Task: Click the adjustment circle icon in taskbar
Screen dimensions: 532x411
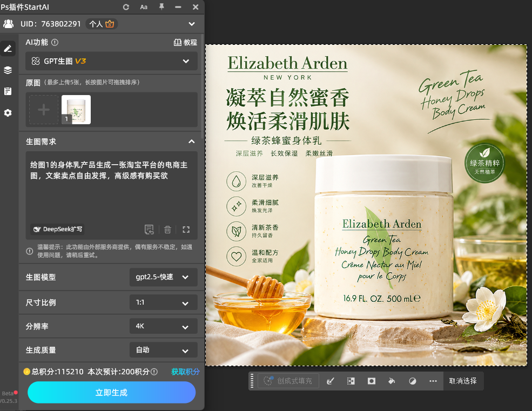Action: point(413,381)
